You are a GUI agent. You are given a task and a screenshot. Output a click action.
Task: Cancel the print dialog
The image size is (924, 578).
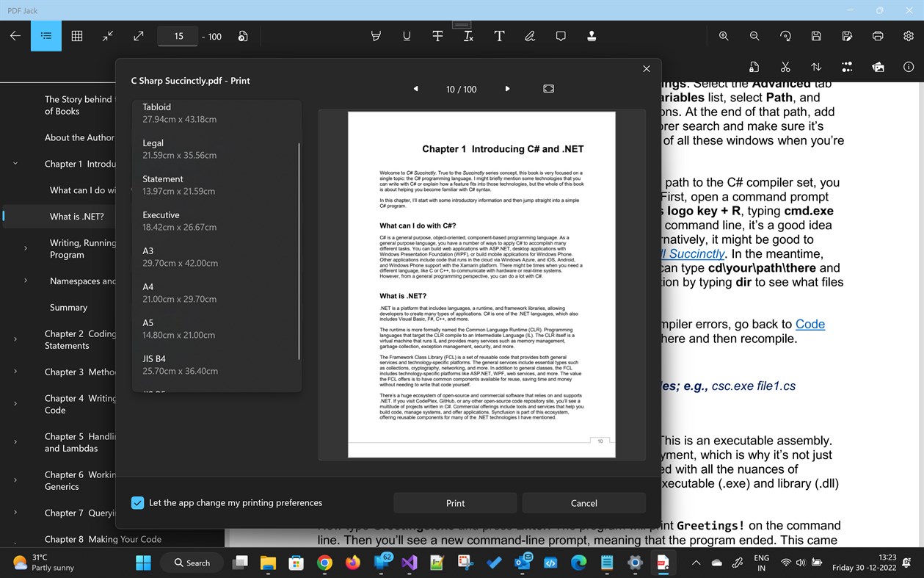click(x=583, y=502)
